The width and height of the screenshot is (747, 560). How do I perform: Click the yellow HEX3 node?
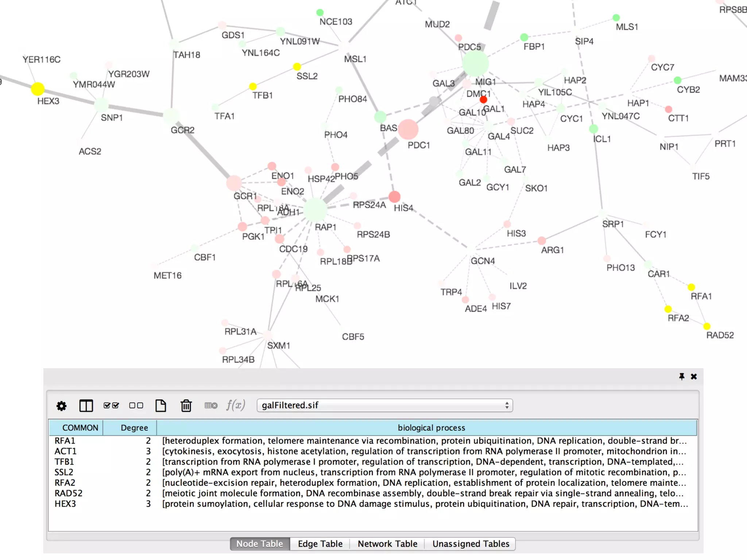tap(38, 89)
